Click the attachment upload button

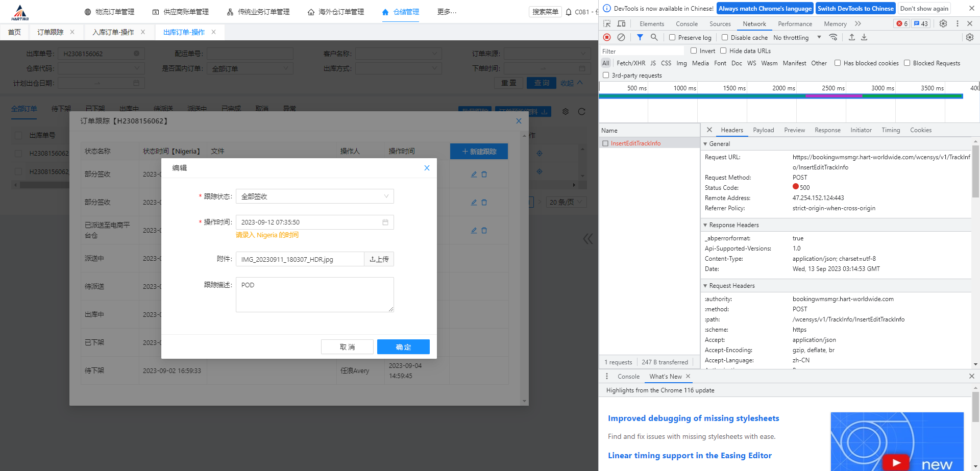[x=379, y=259]
